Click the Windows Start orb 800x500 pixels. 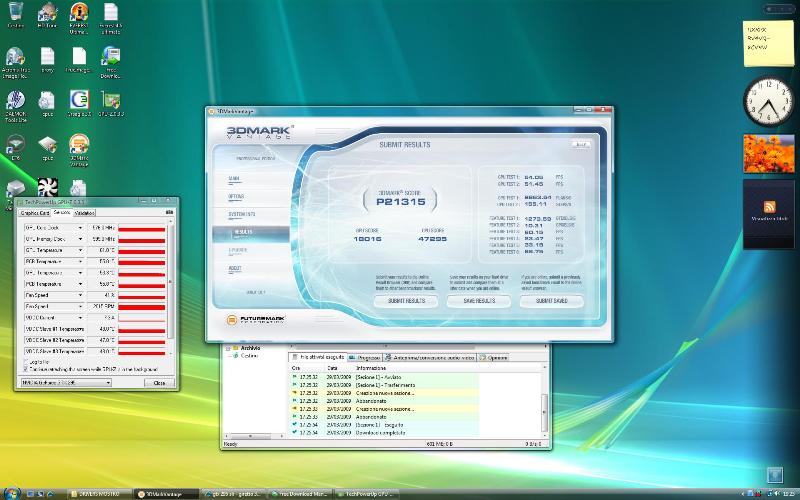coord(12,493)
